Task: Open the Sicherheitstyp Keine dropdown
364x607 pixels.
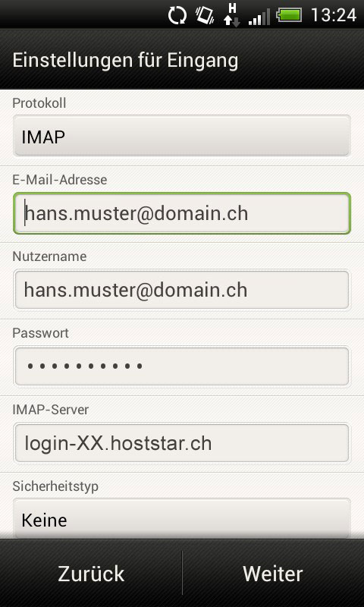Action: (182, 518)
